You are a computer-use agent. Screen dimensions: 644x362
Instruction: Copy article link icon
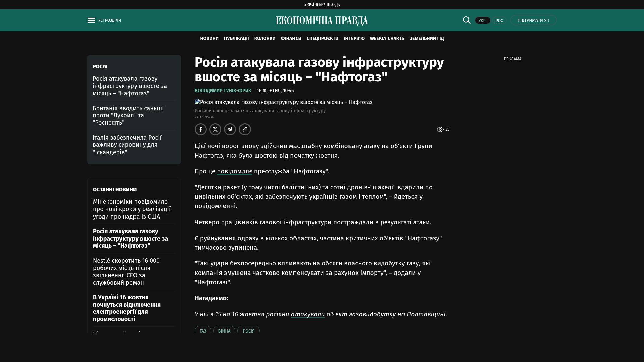[x=245, y=129]
